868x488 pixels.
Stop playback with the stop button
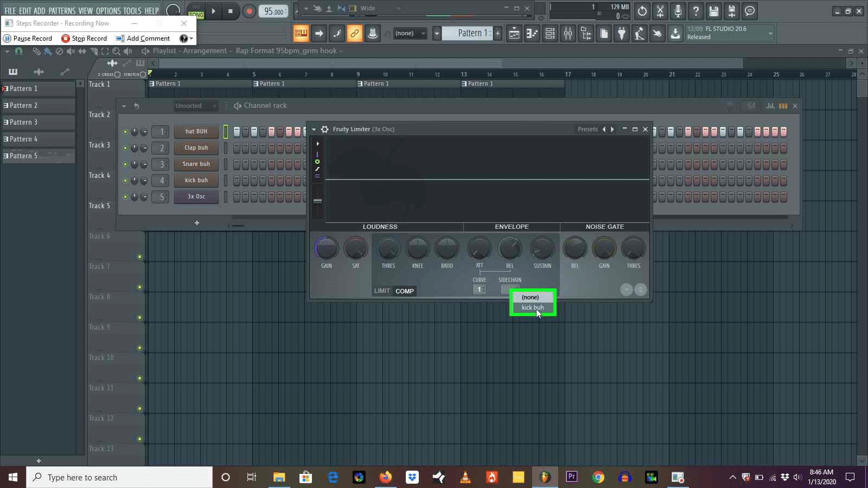231,11
